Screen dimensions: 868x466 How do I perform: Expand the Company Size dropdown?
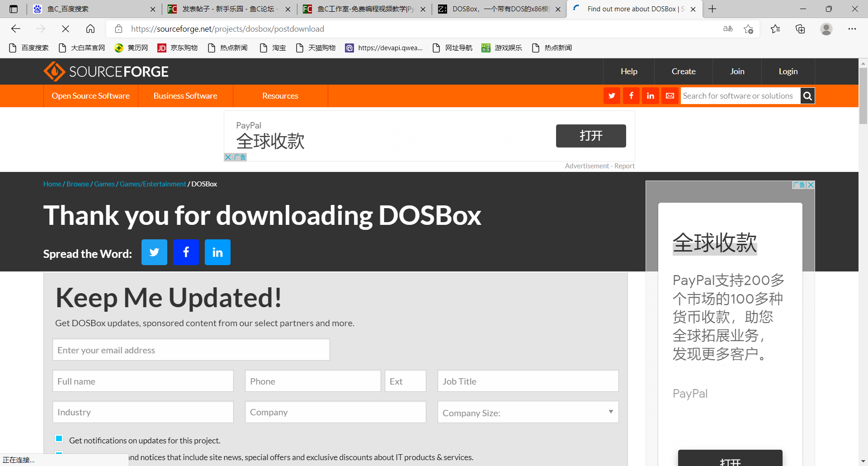[x=528, y=412]
